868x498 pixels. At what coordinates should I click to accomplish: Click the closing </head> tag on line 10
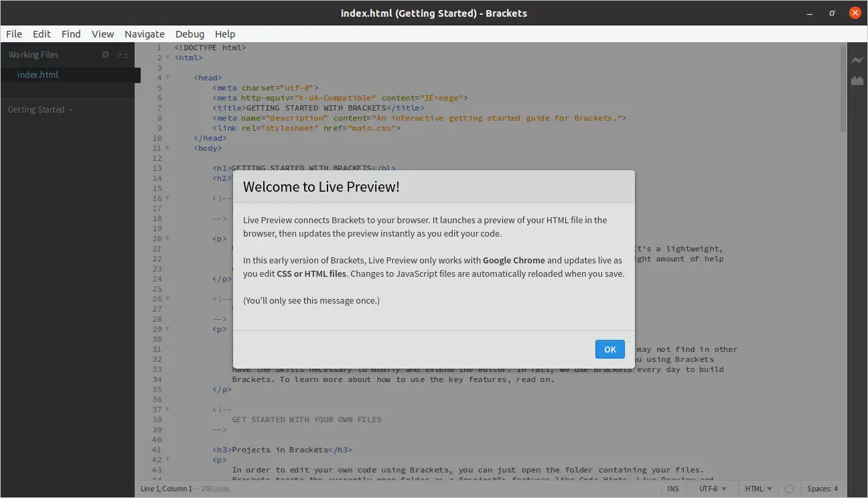tap(210, 138)
